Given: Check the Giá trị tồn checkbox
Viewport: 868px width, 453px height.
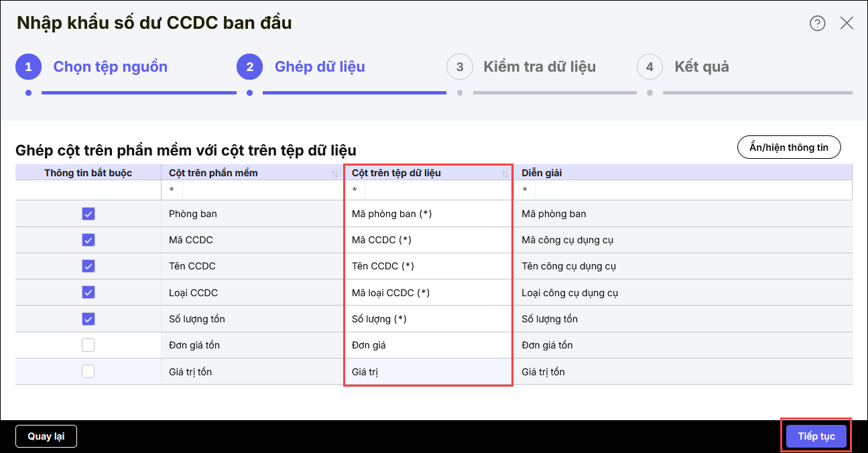Looking at the screenshot, I should (x=88, y=371).
